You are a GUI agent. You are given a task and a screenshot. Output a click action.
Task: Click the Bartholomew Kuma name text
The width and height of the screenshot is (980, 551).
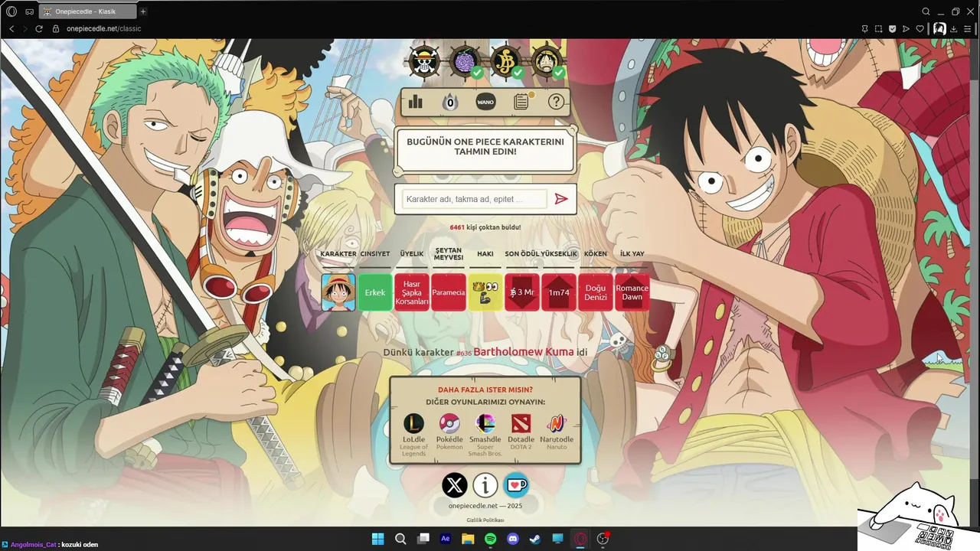point(524,352)
